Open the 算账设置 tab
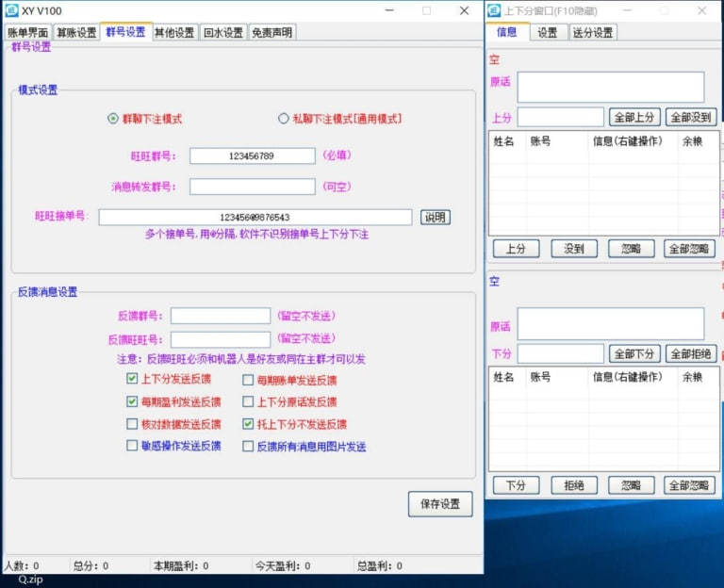This screenshot has height=588, width=724. [76, 32]
